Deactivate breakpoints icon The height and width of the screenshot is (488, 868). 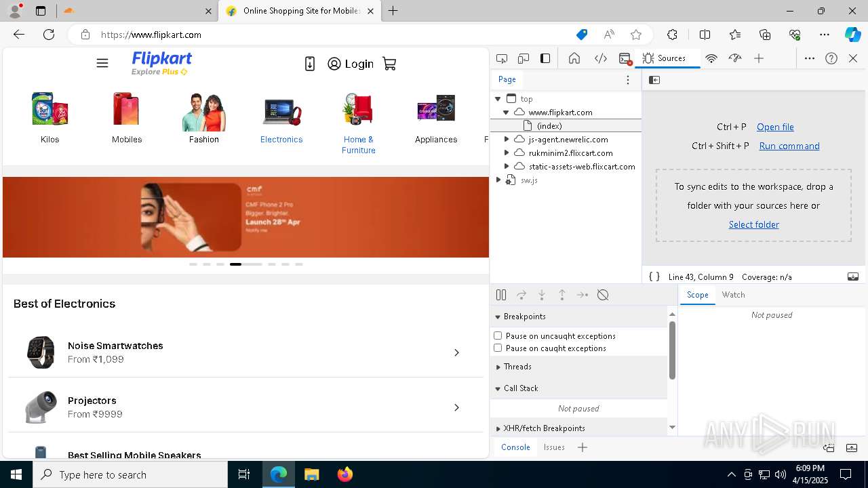click(603, 295)
